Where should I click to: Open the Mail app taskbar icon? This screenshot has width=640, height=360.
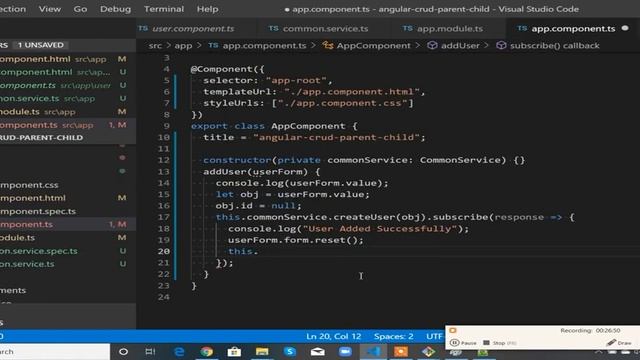[x=318, y=351]
